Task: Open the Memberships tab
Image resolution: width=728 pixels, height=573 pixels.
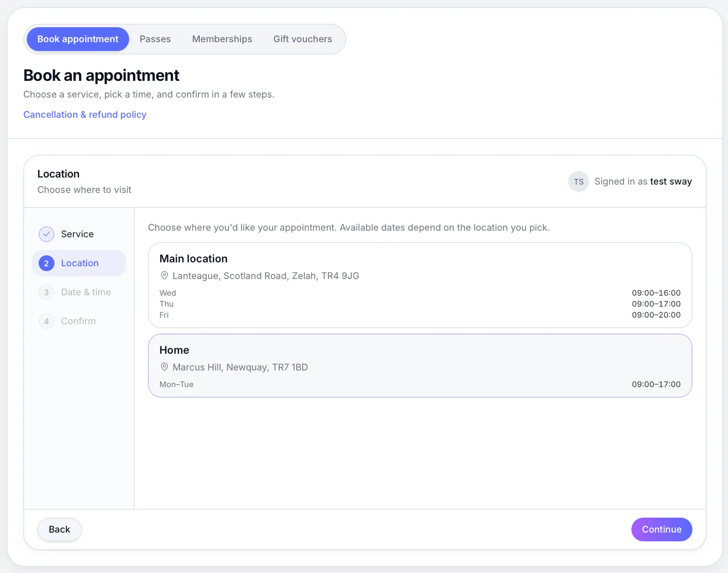Action: tap(222, 39)
